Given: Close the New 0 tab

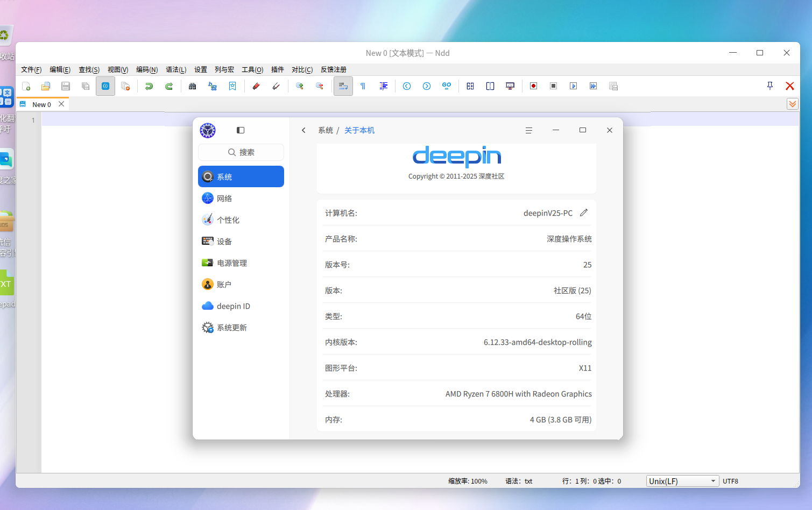Looking at the screenshot, I should [x=61, y=104].
